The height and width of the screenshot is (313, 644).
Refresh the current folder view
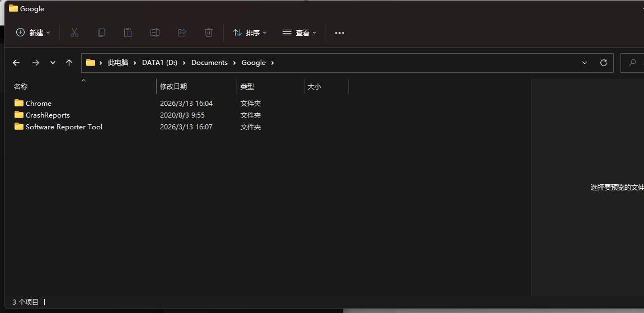click(604, 63)
